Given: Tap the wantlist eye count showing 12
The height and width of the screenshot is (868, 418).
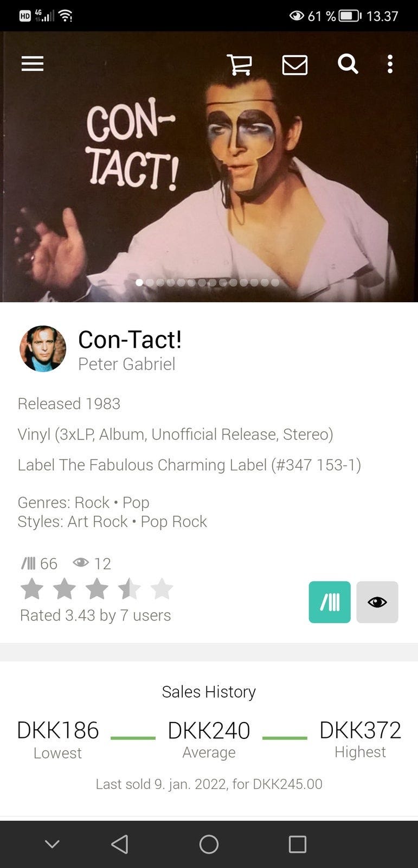Looking at the screenshot, I should [x=92, y=564].
